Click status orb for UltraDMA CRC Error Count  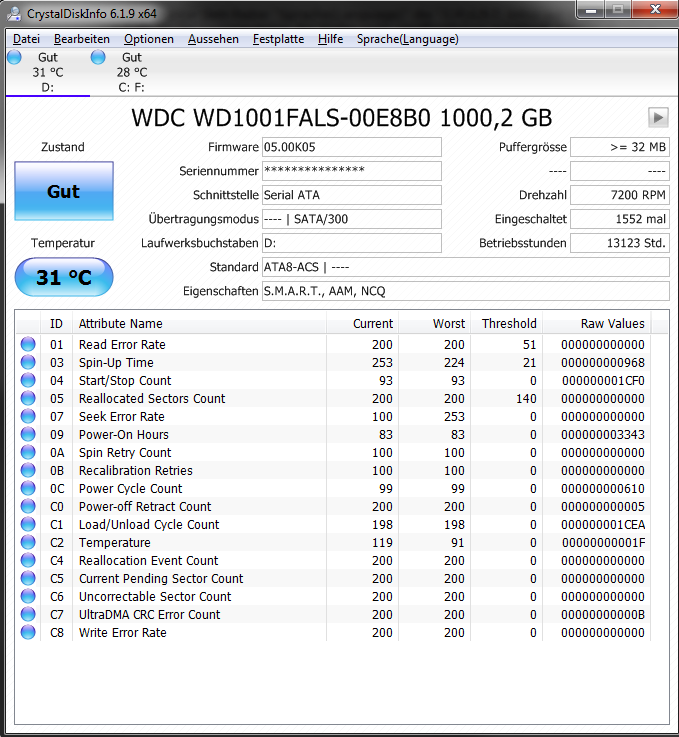tap(28, 614)
